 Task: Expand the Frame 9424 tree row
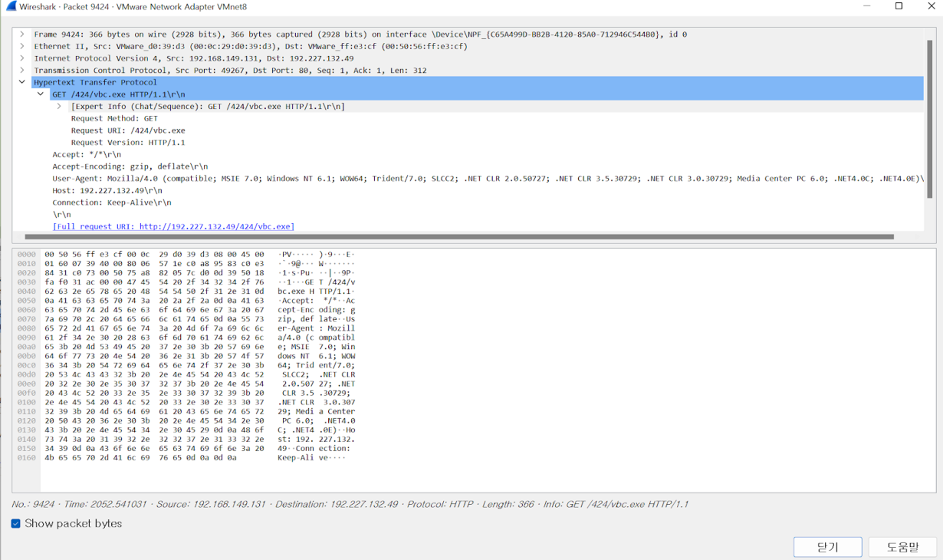[x=22, y=34]
